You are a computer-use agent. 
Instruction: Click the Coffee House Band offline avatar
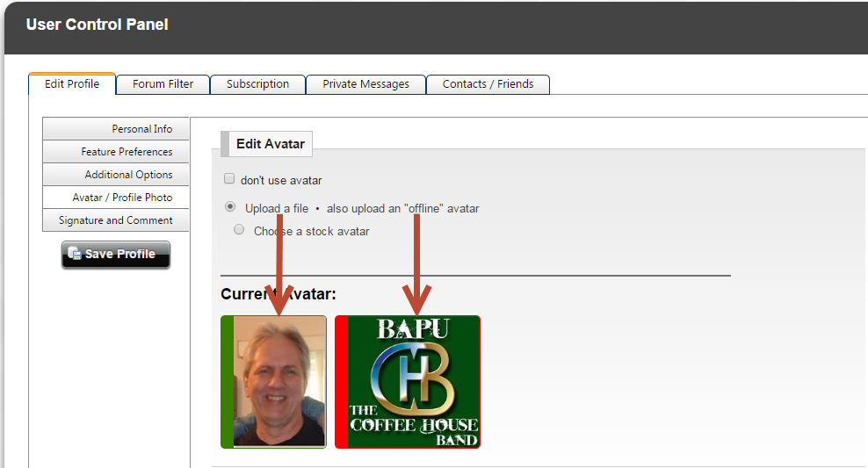point(414,382)
